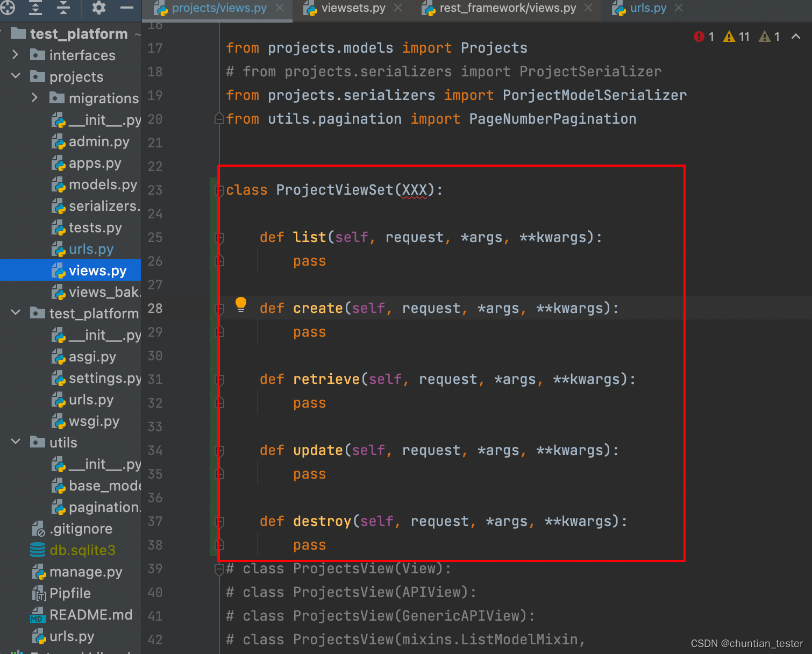The width and height of the screenshot is (812, 654).
Task: Click the Collapse All icon in project toolbar
Action: (64, 9)
